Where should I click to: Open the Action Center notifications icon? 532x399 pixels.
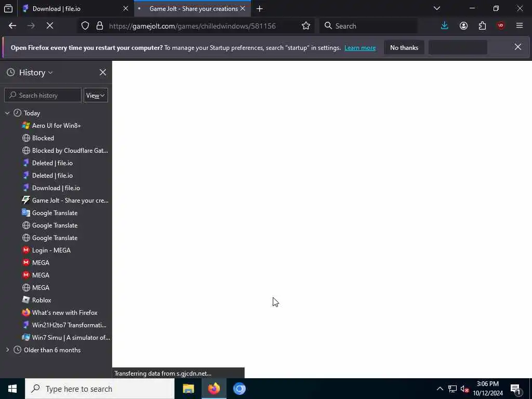(x=516, y=389)
